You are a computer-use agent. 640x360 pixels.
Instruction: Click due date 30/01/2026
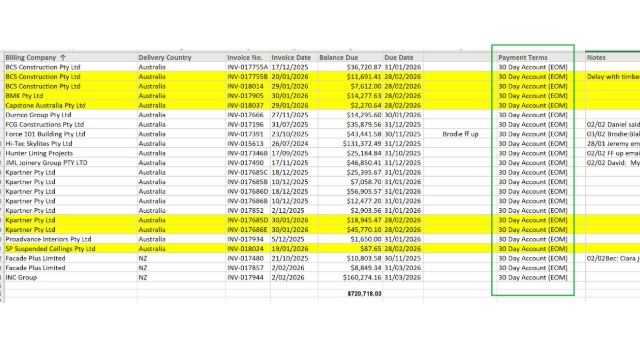point(402,115)
